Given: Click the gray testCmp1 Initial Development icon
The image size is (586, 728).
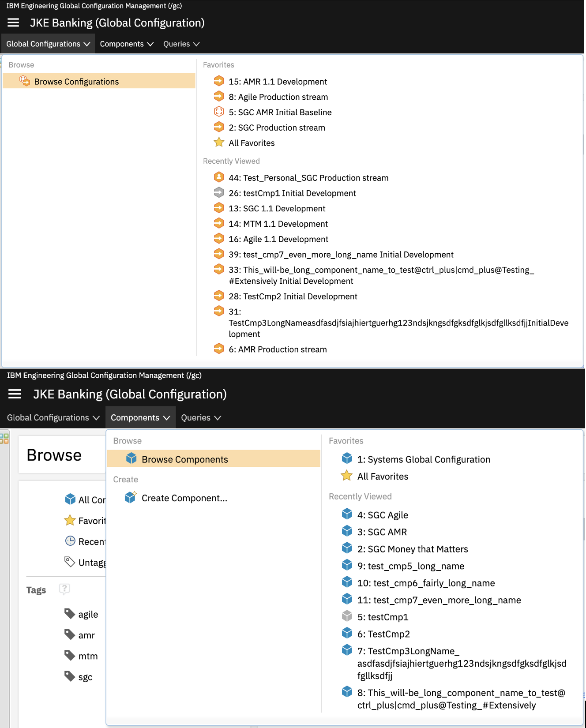Looking at the screenshot, I should [x=219, y=193].
